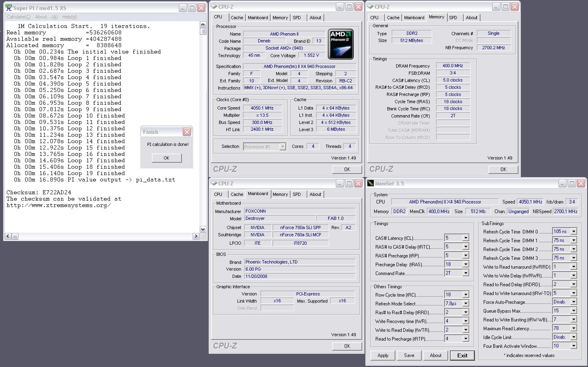This screenshot has height=367, width=588.
Task: Click the NB Frequency 2700.2 MHz value
Action: click(494, 48)
